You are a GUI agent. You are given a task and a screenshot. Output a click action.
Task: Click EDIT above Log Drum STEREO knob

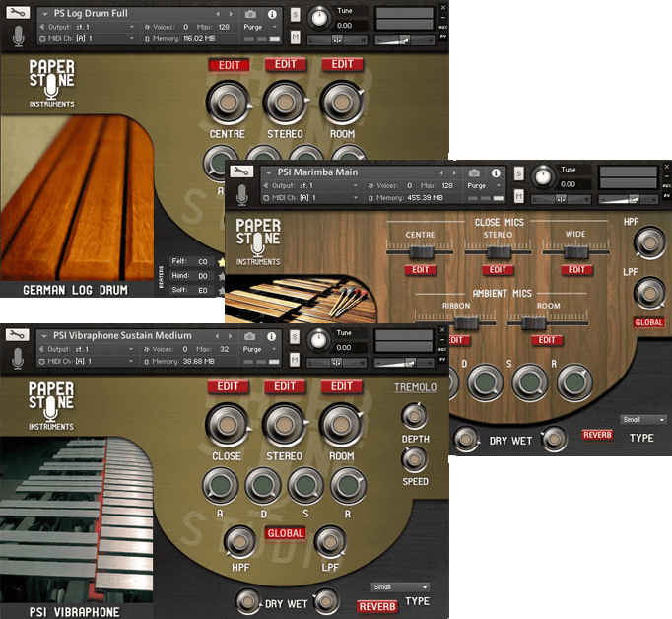click(286, 64)
